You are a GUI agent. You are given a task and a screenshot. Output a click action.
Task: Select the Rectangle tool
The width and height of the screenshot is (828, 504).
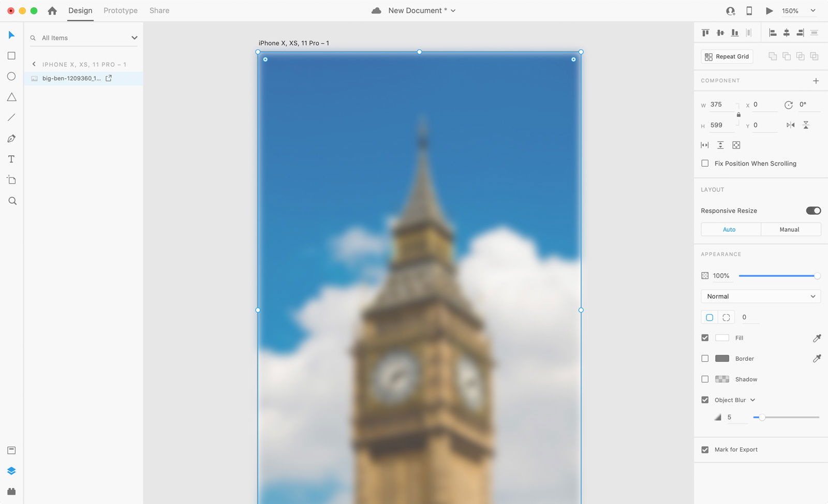tap(11, 56)
